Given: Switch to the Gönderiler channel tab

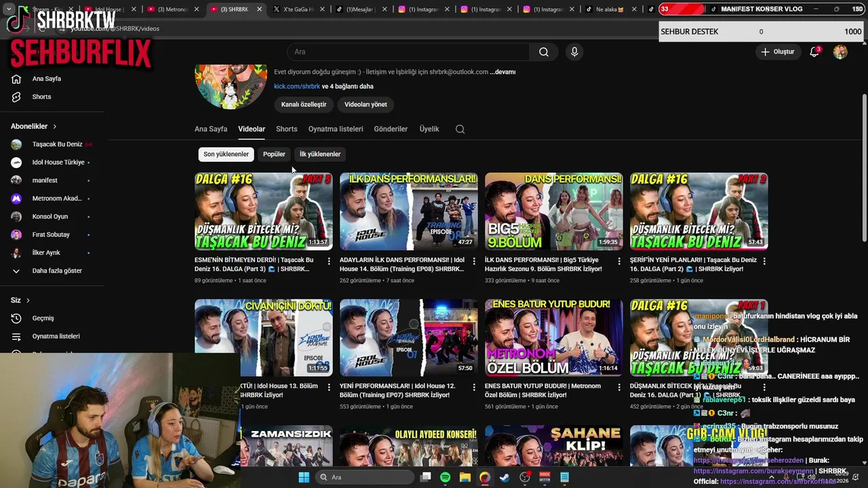Looking at the screenshot, I should coord(391,129).
